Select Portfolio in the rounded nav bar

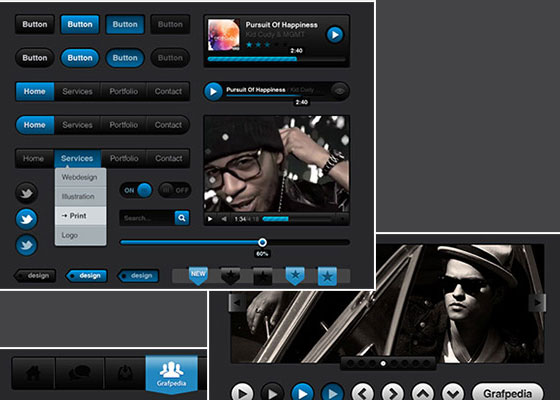click(124, 125)
